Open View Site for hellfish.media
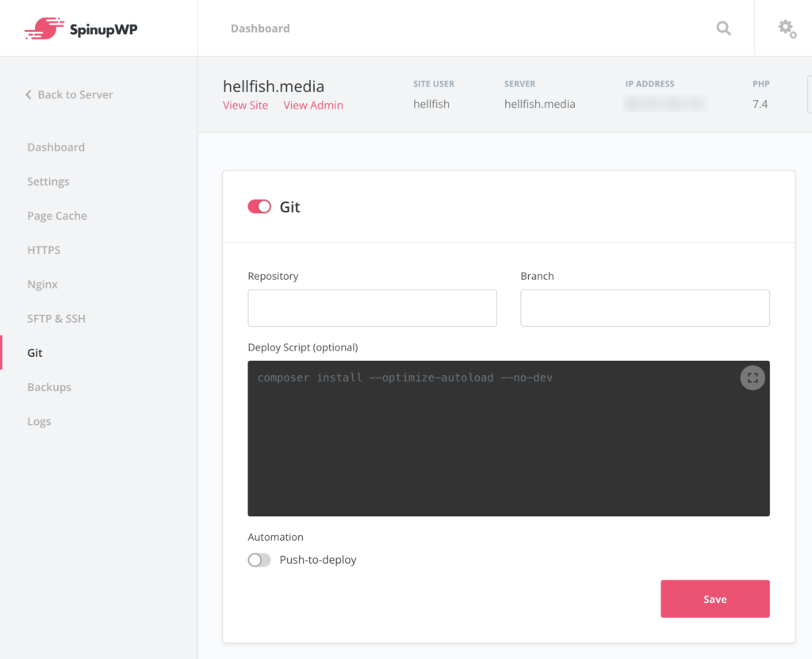 coord(245,105)
